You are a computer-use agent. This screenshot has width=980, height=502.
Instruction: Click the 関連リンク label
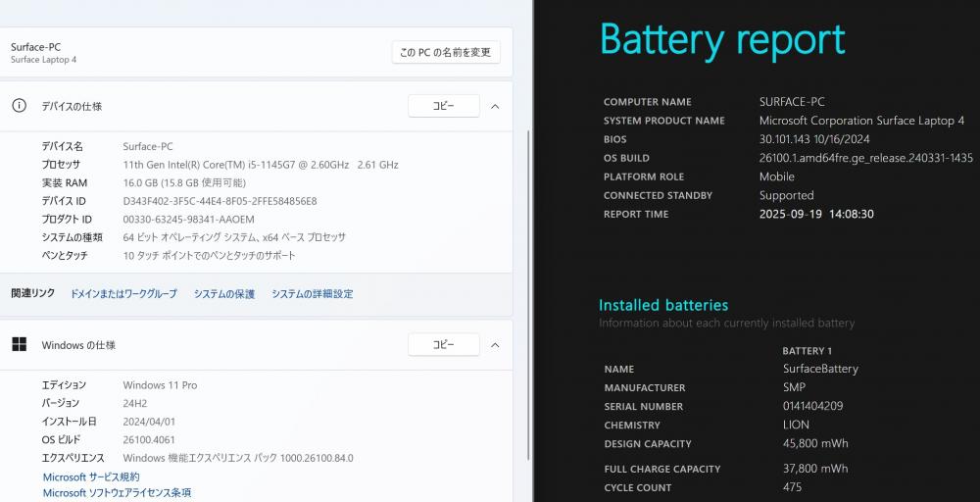[x=33, y=293]
